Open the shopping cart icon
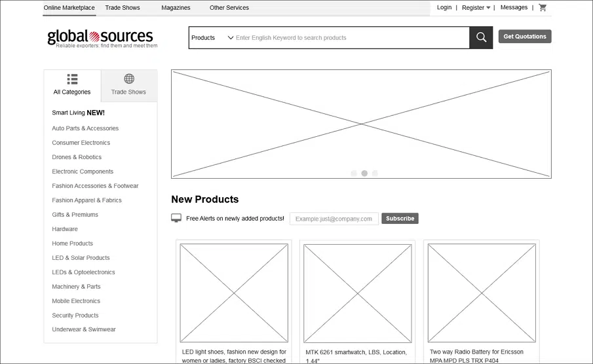593x364 pixels. [543, 8]
